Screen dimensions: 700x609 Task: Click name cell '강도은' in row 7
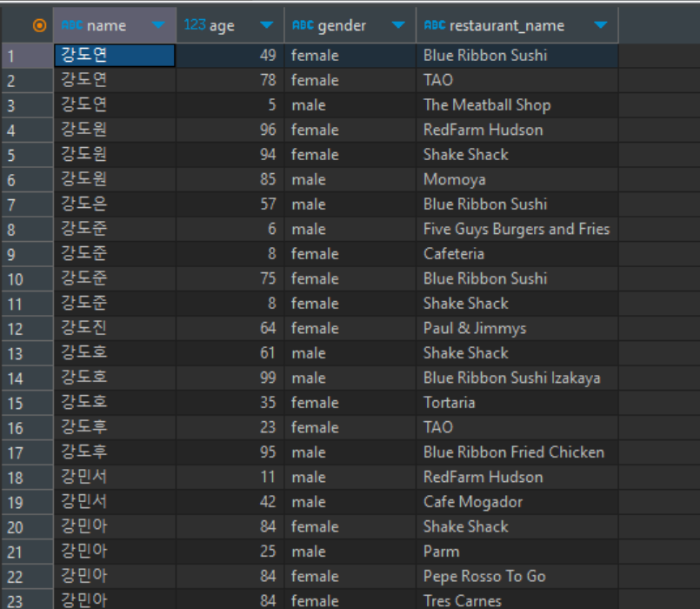(115, 204)
